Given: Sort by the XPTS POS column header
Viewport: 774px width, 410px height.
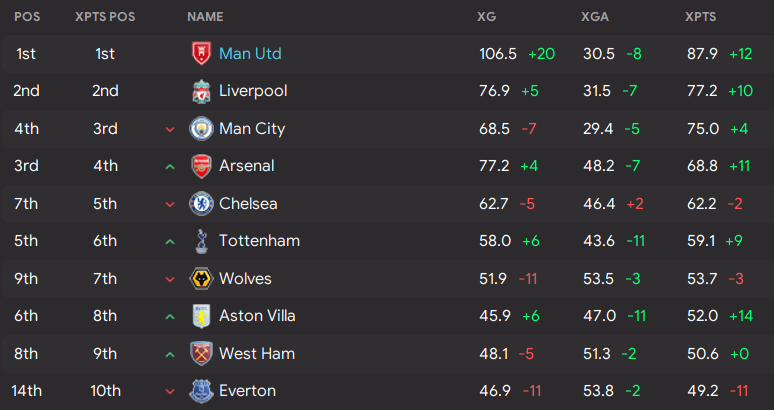Looking at the screenshot, I should pyautogui.click(x=105, y=17).
